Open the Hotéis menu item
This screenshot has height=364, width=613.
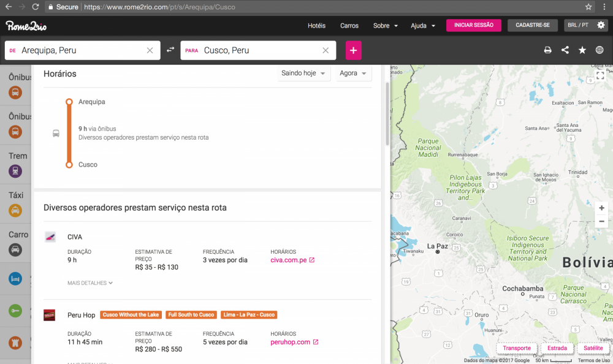coord(316,26)
